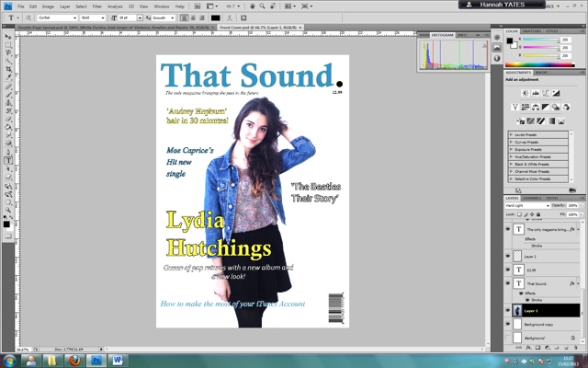Toggle the Character and Paragraph panels
The width and height of the screenshot is (588, 368).
[243, 17]
